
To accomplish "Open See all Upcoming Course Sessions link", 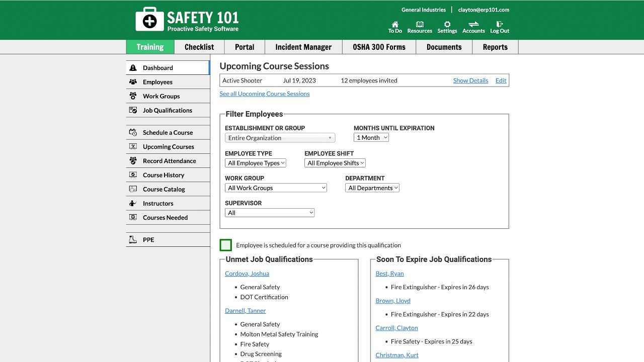I will point(265,94).
